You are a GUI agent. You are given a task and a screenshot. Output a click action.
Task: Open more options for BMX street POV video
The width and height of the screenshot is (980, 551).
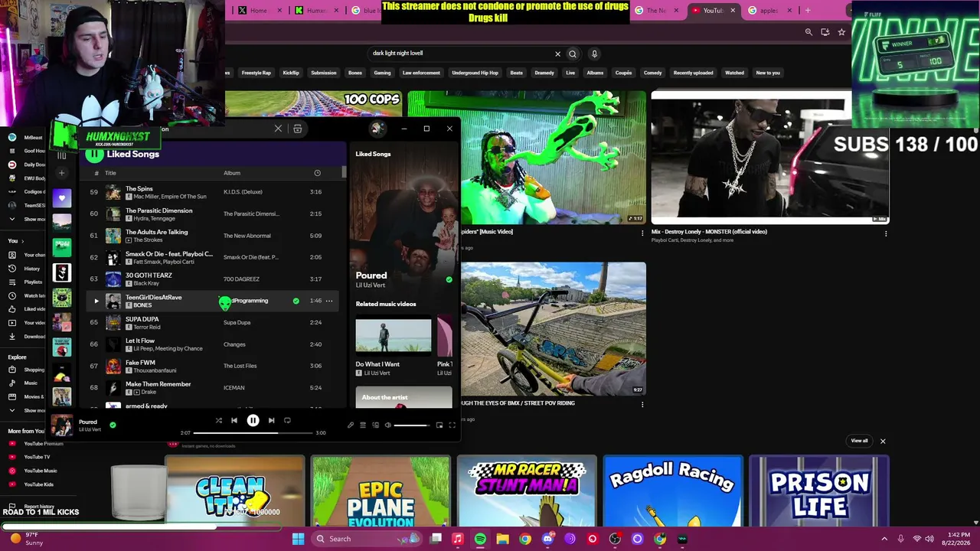coord(642,404)
